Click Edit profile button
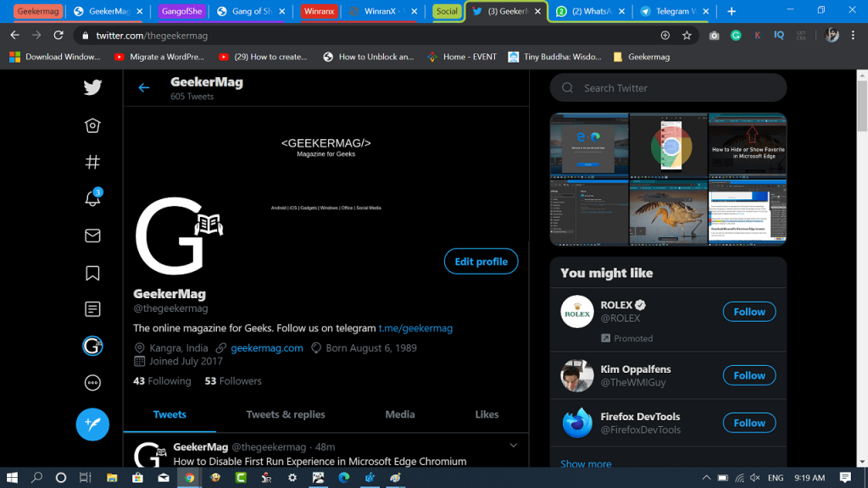Screen dimensions: 868x488 481,262
